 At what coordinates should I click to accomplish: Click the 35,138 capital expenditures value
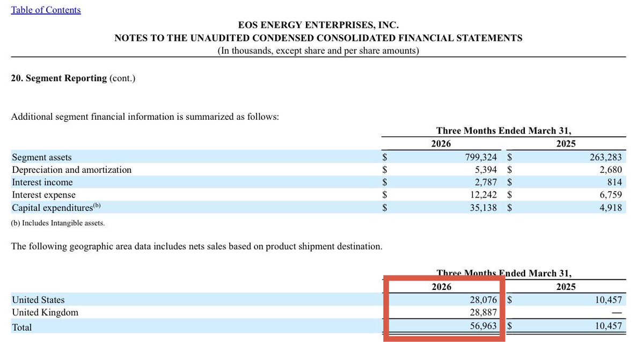(x=483, y=207)
